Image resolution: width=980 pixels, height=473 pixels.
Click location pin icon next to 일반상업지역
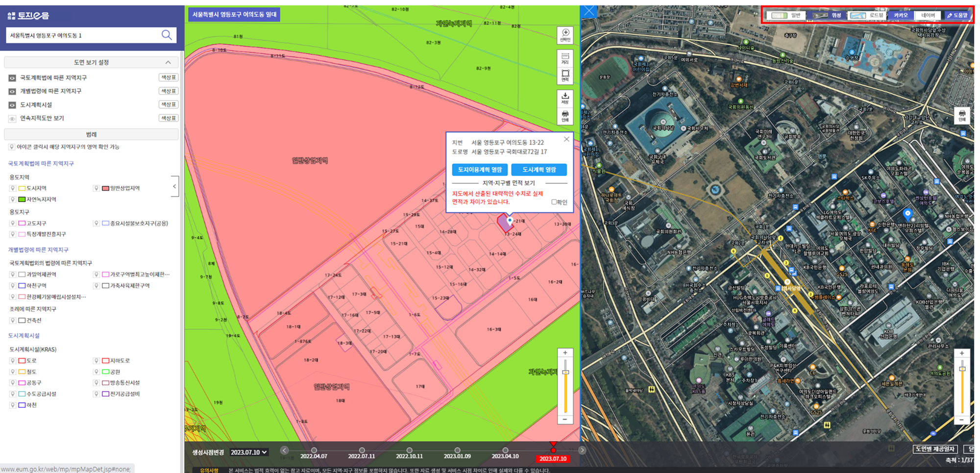97,188
